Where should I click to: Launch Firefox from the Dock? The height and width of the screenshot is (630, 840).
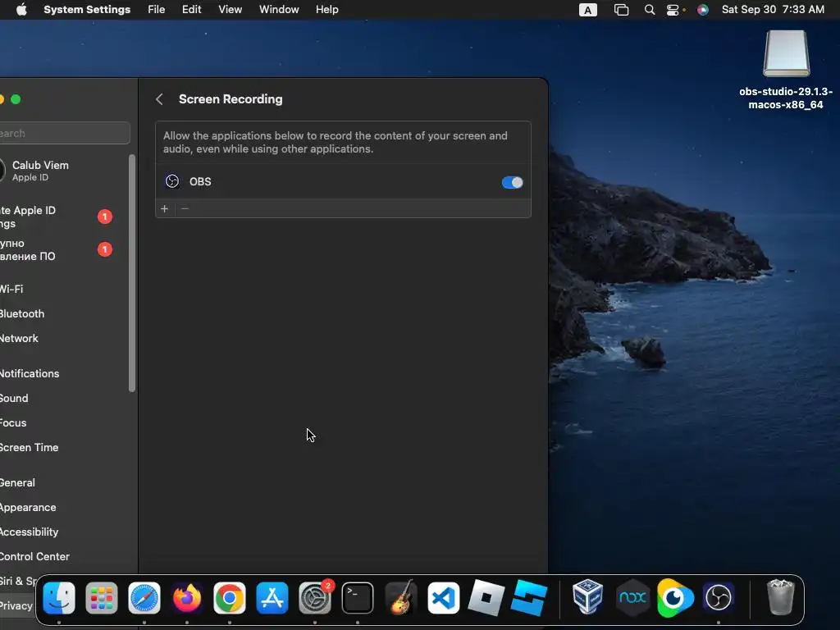pyautogui.click(x=187, y=598)
